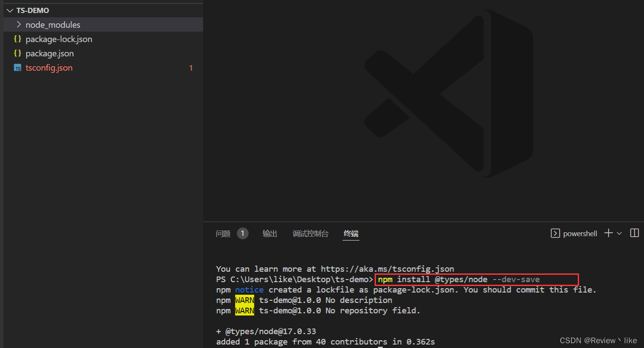
Task: Click the Problems count badge 1
Action: click(x=243, y=234)
